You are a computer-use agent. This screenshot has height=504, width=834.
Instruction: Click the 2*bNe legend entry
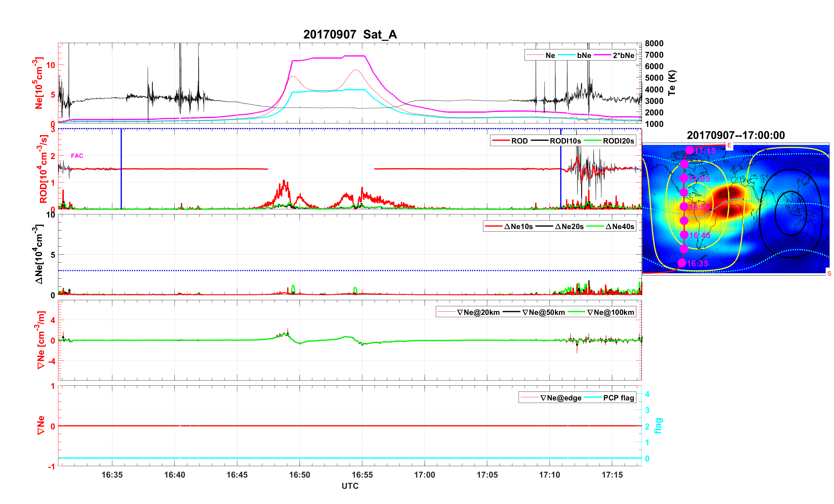pyautogui.click(x=623, y=55)
